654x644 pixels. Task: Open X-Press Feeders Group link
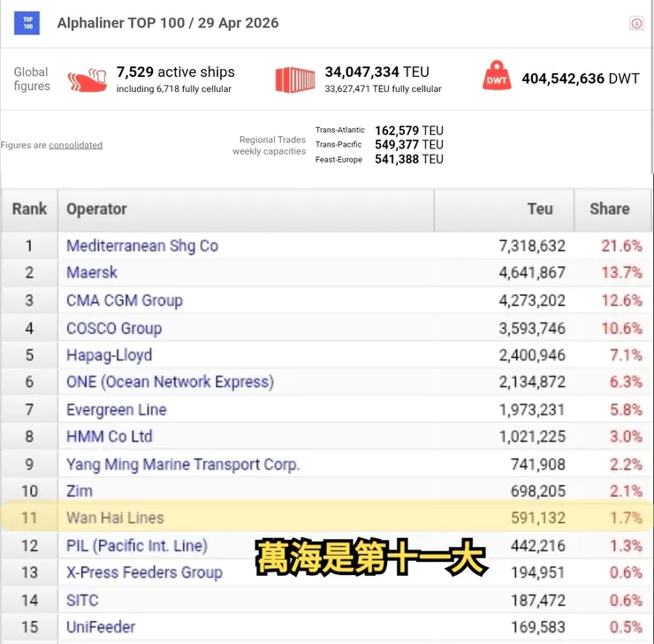coord(144,572)
